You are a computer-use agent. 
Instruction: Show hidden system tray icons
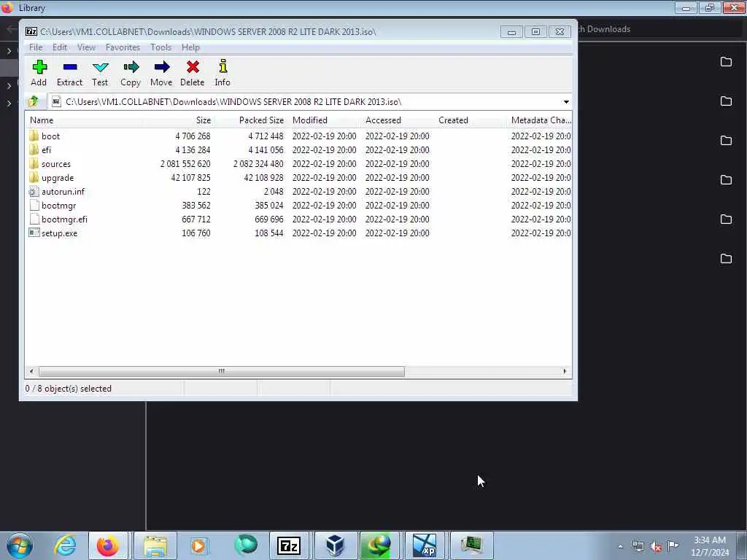[620, 547]
